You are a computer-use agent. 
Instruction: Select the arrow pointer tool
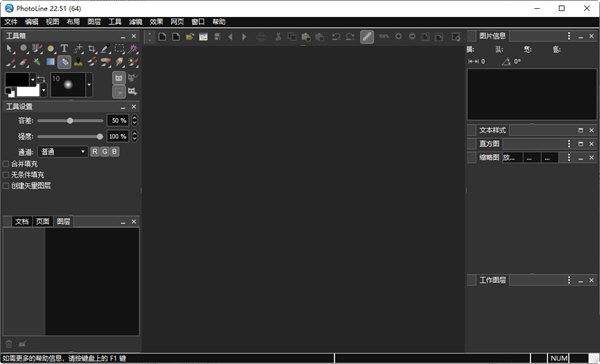10,49
